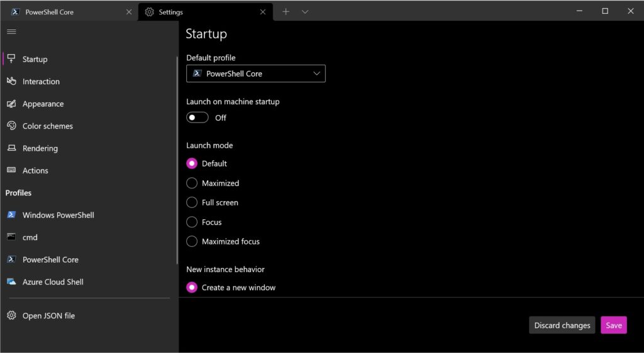
Task: Choose Full screen launch mode
Action: [192, 203]
